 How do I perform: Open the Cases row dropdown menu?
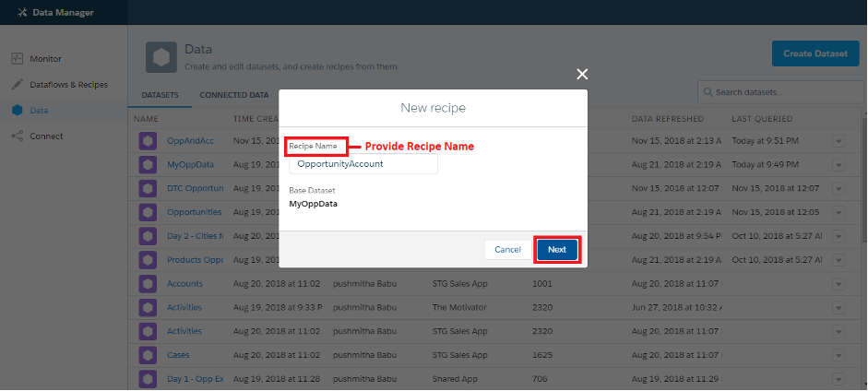pyautogui.click(x=838, y=356)
